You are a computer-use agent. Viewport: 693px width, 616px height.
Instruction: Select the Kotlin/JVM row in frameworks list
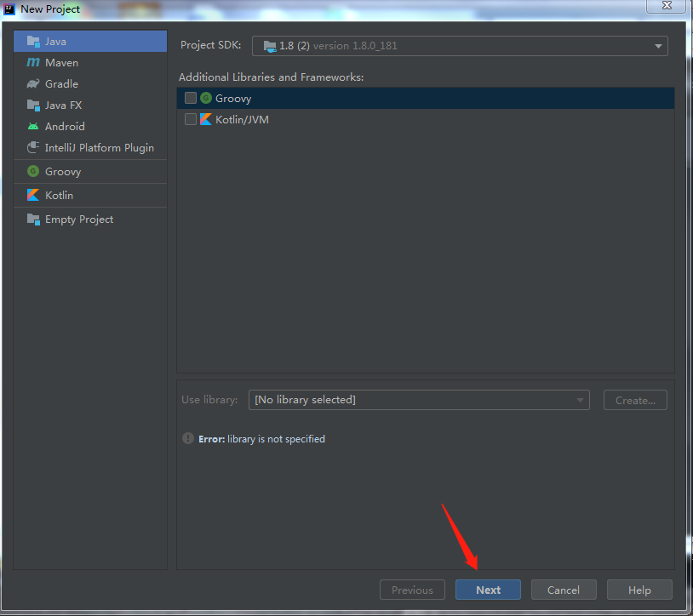[426, 119]
